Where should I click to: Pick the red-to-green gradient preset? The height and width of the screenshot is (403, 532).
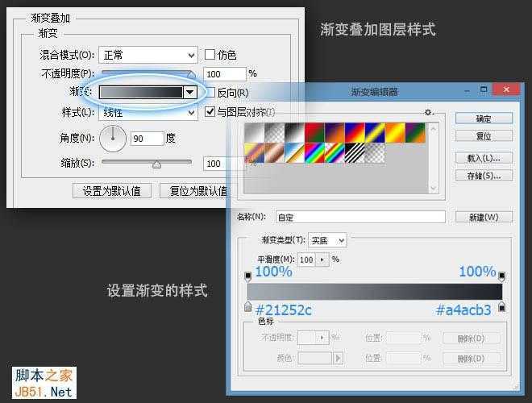tap(314, 133)
